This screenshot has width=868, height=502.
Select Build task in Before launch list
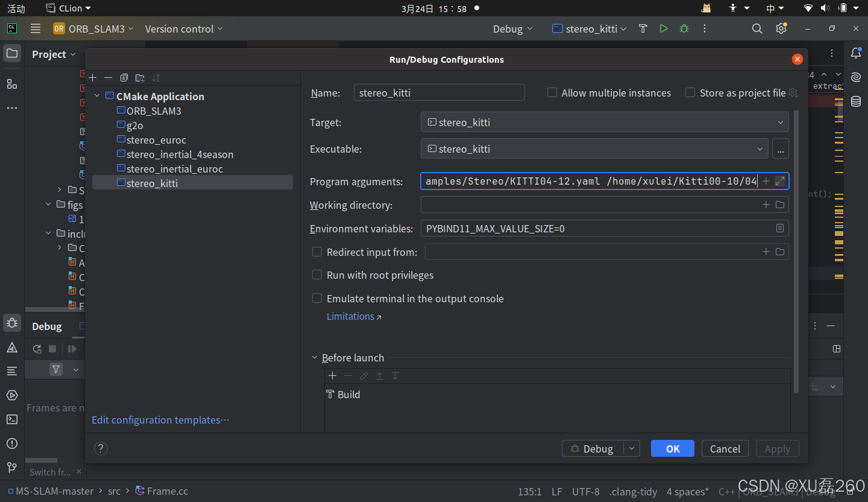[343, 395]
